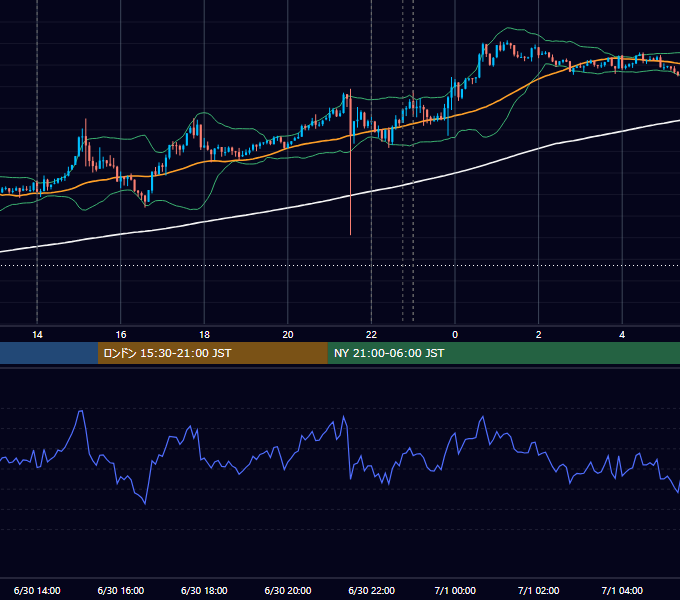This screenshot has width=680, height=600.
Task: Click the 6/30 20:00 date label
Action: pyautogui.click(x=288, y=590)
